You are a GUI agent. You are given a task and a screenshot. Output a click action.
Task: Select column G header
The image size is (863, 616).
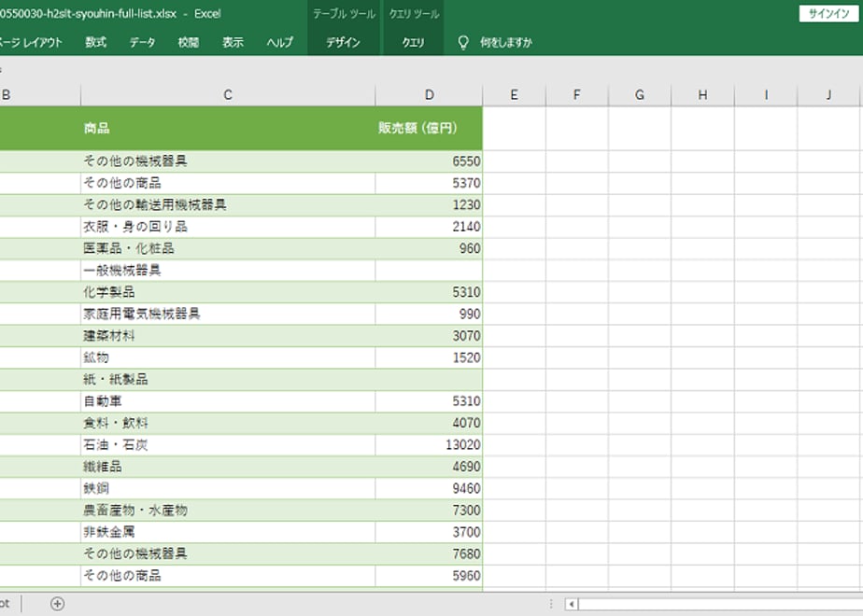point(640,95)
